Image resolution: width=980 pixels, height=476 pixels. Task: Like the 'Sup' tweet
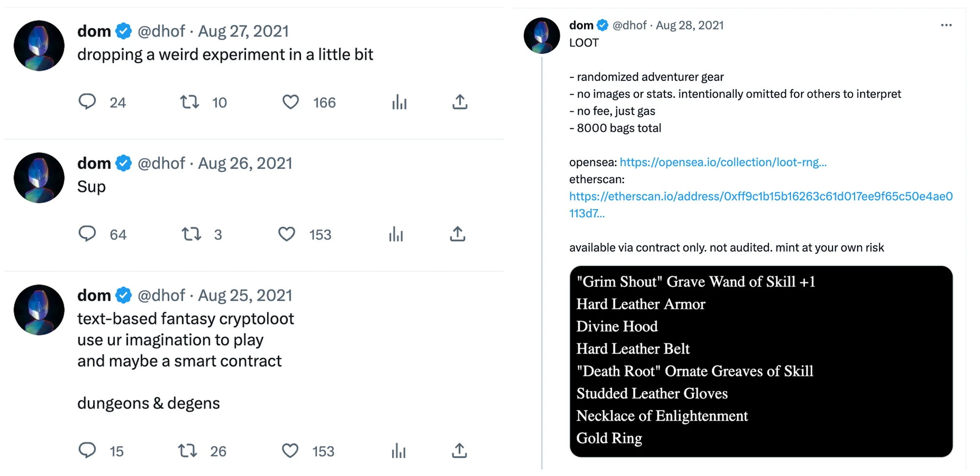pyautogui.click(x=287, y=234)
